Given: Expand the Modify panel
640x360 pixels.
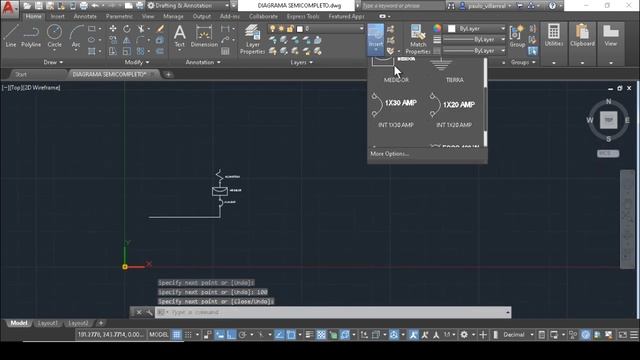Looking at the screenshot, I should point(137,62).
